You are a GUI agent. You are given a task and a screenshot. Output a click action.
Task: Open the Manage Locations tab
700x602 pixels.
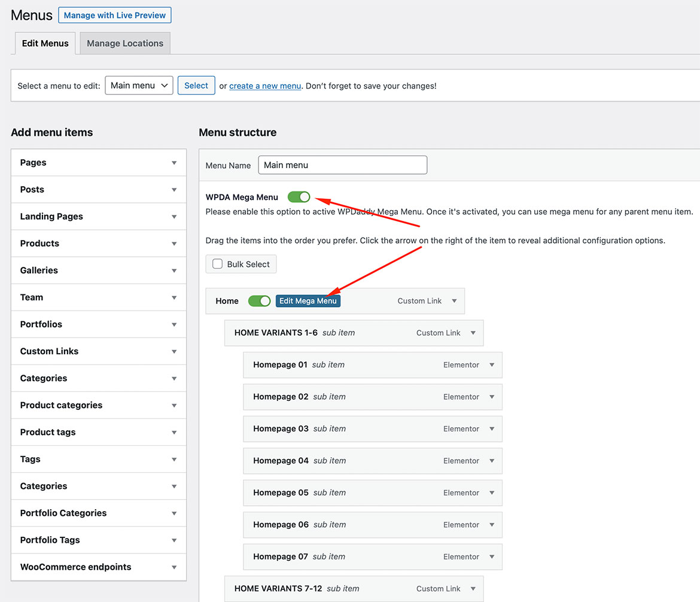point(125,43)
